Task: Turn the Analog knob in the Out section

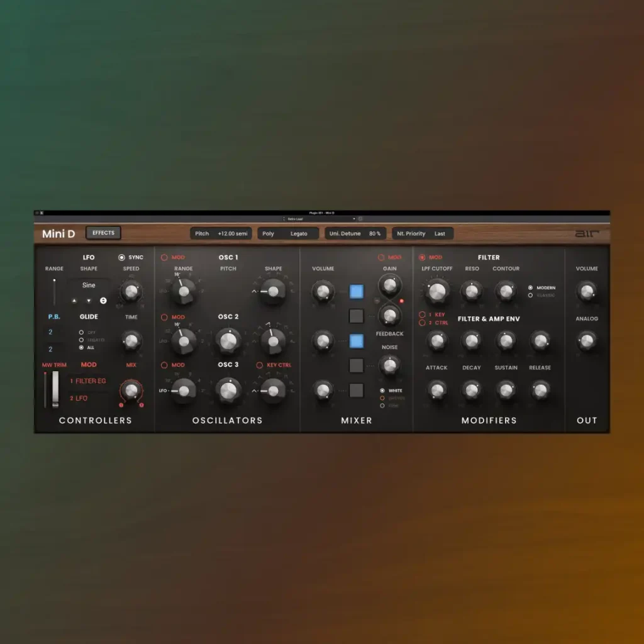Action: 587,341
